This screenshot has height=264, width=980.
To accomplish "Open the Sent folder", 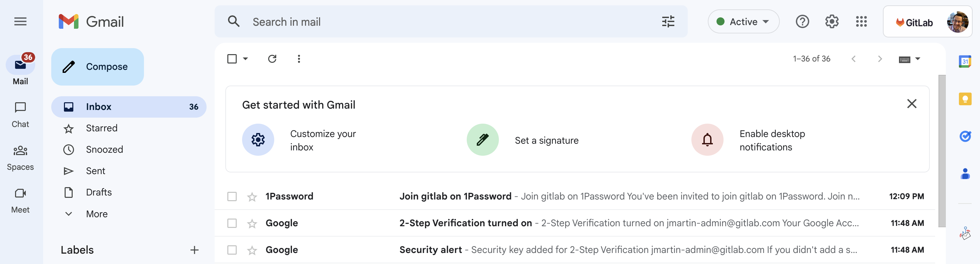I will [95, 171].
